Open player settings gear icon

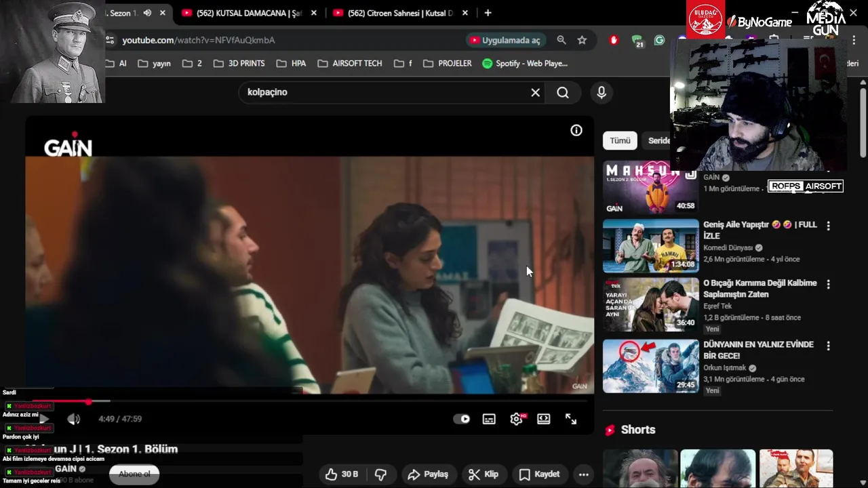[x=517, y=419]
